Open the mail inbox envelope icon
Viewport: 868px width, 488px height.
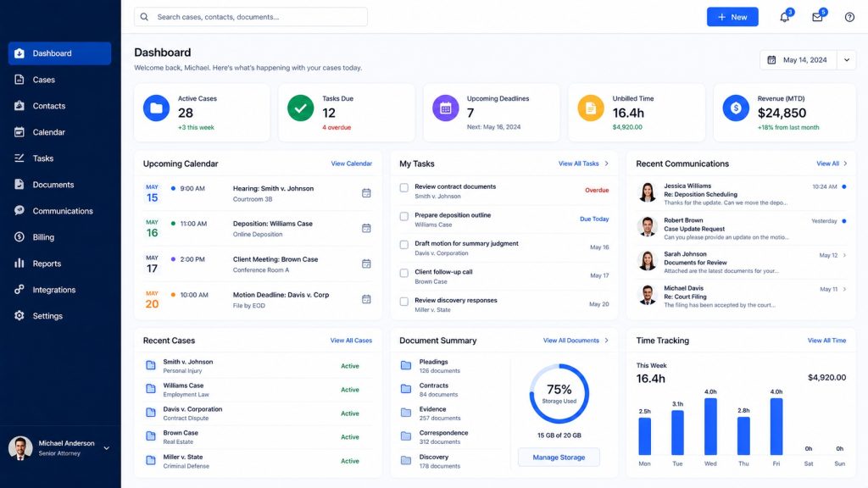[x=817, y=17]
